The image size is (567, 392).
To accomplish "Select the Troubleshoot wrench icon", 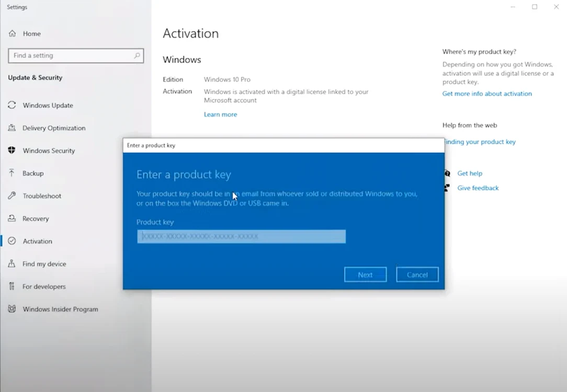I will point(12,195).
